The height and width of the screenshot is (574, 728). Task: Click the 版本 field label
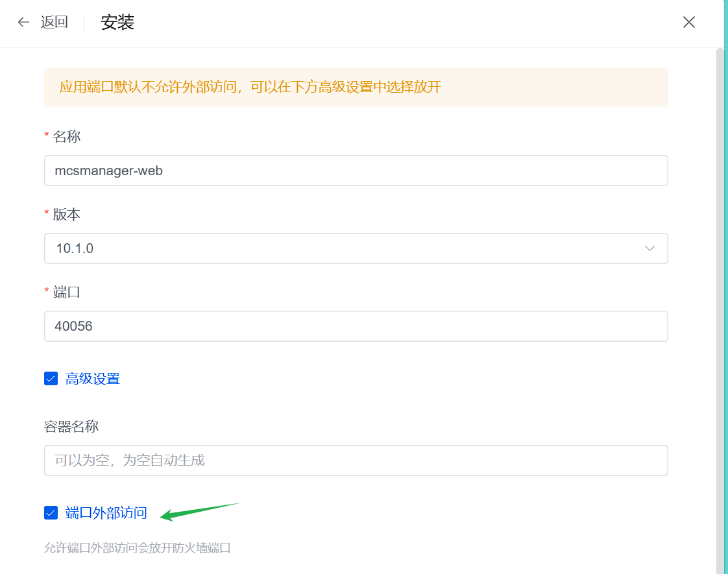coord(67,215)
